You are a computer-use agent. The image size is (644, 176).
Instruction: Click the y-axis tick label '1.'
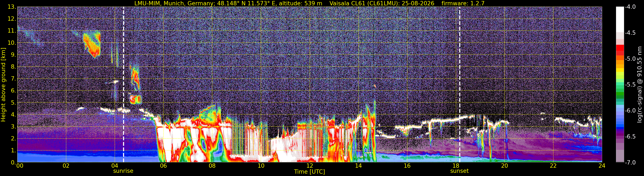tap(13, 151)
